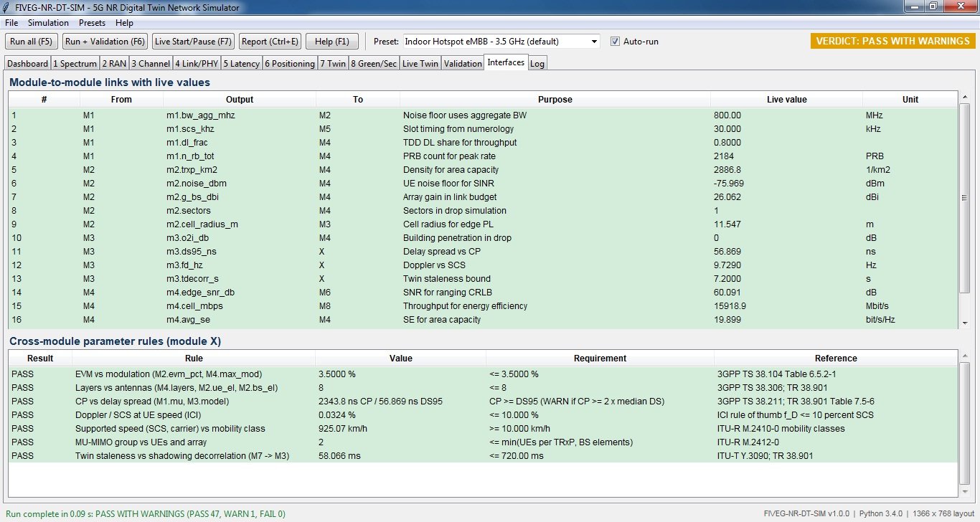Open the Preset dropdown list
Viewport: 980px width, 522px height.
501,42
